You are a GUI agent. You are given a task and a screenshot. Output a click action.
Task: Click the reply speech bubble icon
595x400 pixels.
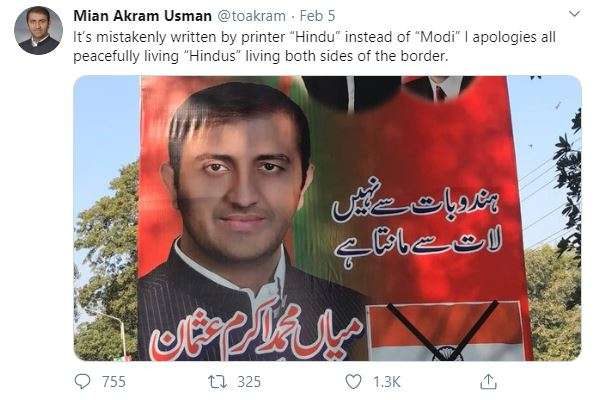point(82,381)
